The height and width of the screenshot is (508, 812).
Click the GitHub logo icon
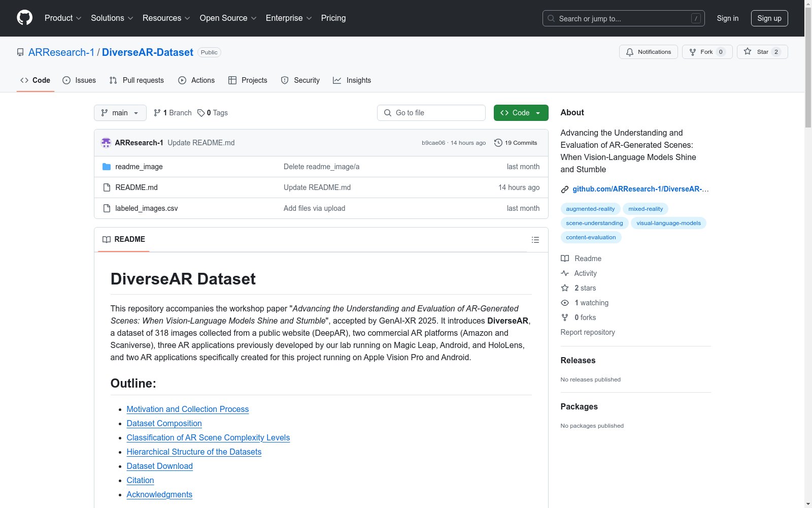pyautogui.click(x=24, y=18)
